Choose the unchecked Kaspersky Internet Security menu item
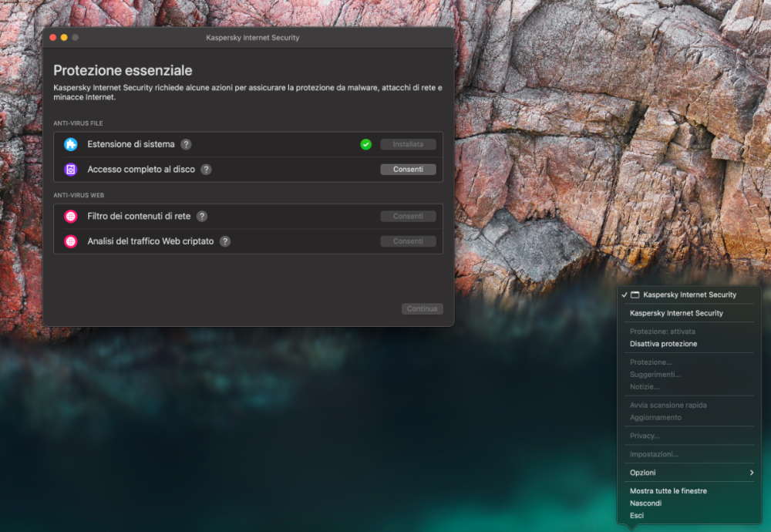Screen dimensions: 771x532 689,313
